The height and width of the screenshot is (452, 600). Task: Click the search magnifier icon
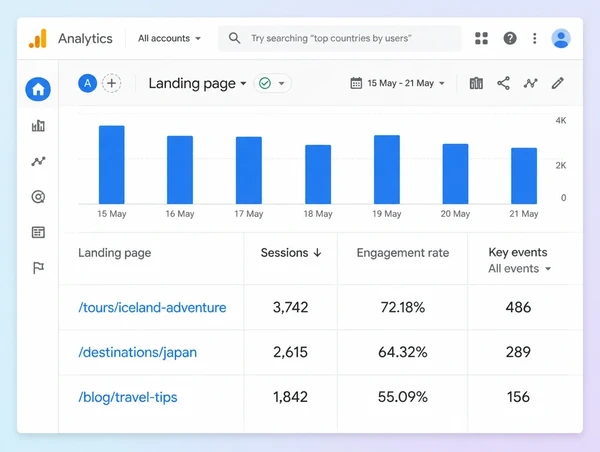(x=234, y=38)
